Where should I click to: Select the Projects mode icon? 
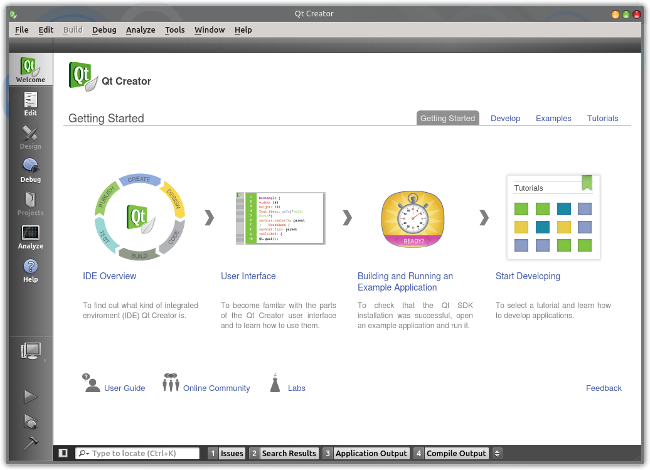pos(31,204)
